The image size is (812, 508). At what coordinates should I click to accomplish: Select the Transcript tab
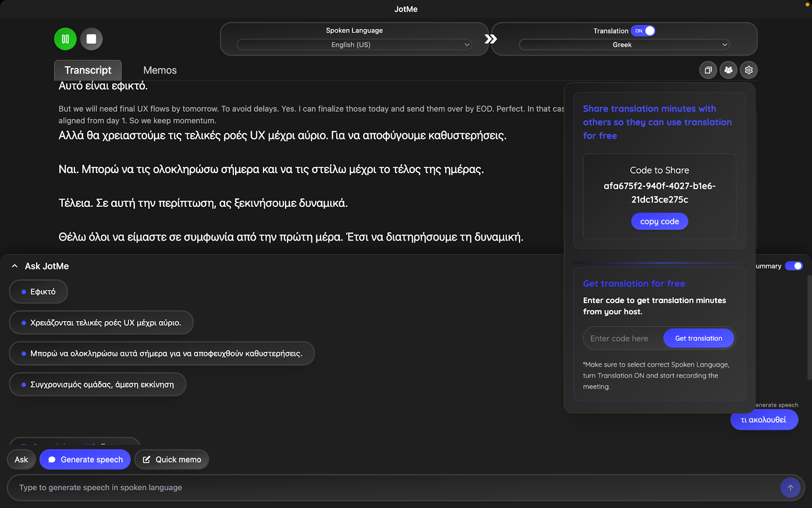click(x=87, y=70)
